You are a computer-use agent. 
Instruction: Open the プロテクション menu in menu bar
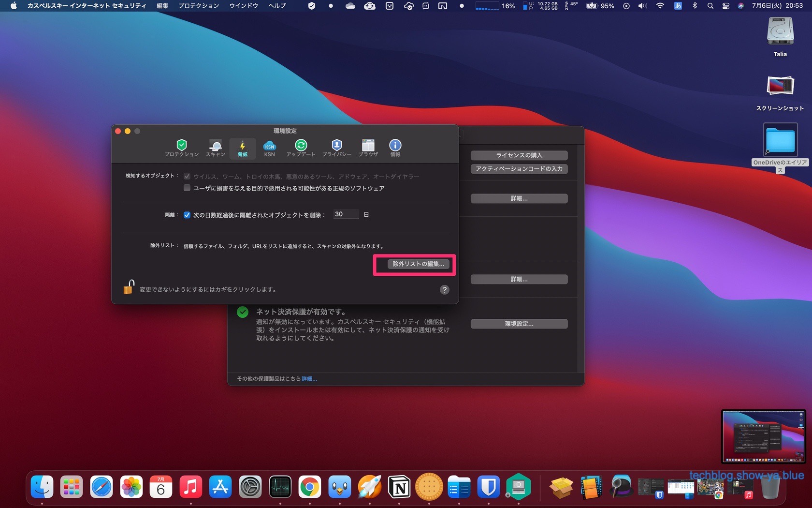pos(199,6)
